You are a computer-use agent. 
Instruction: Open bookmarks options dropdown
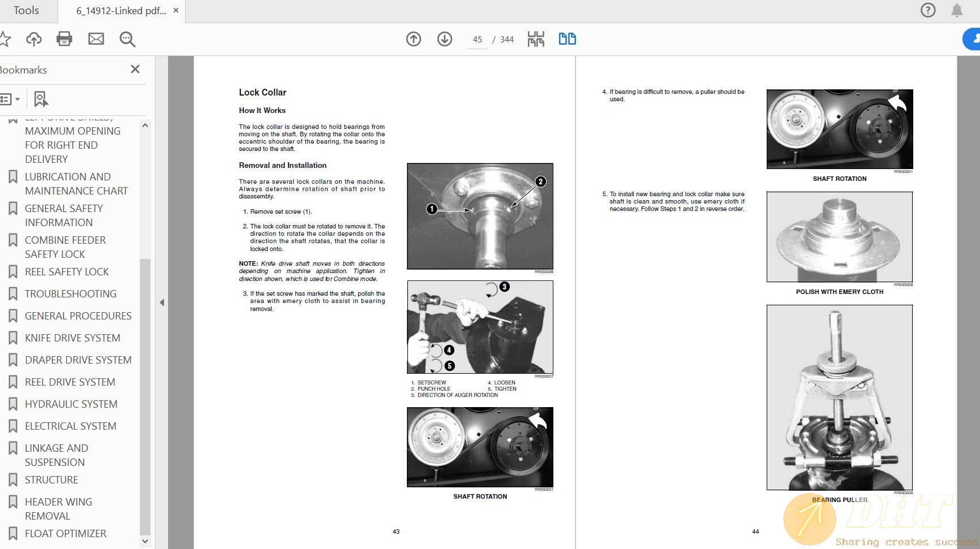(x=10, y=100)
